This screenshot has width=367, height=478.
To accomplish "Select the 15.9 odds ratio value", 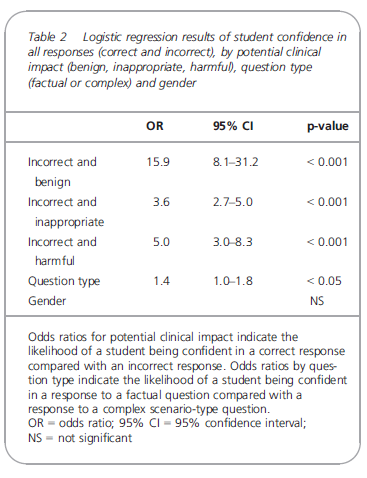I will point(158,162).
